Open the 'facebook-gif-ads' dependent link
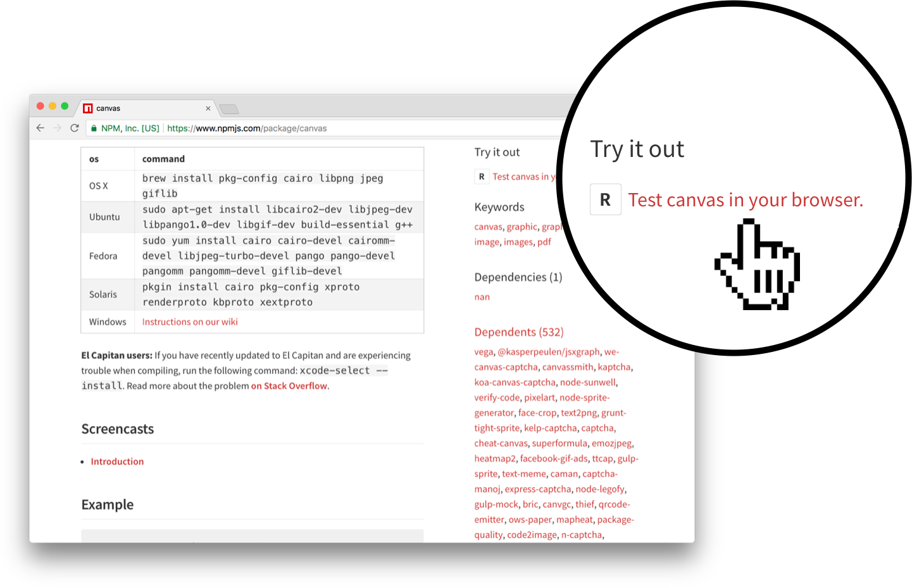Image resolution: width=912 pixels, height=588 pixels. pos(554,458)
